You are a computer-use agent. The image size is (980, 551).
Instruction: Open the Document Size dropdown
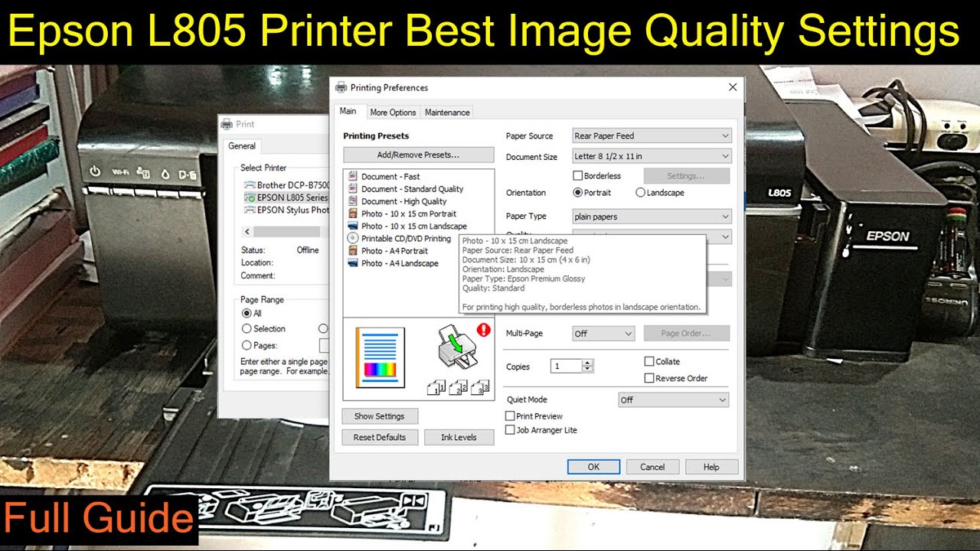[x=652, y=156]
